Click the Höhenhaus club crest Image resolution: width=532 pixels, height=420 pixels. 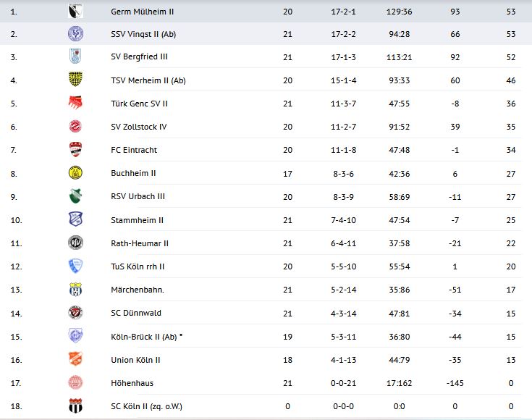[x=76, y=382]
